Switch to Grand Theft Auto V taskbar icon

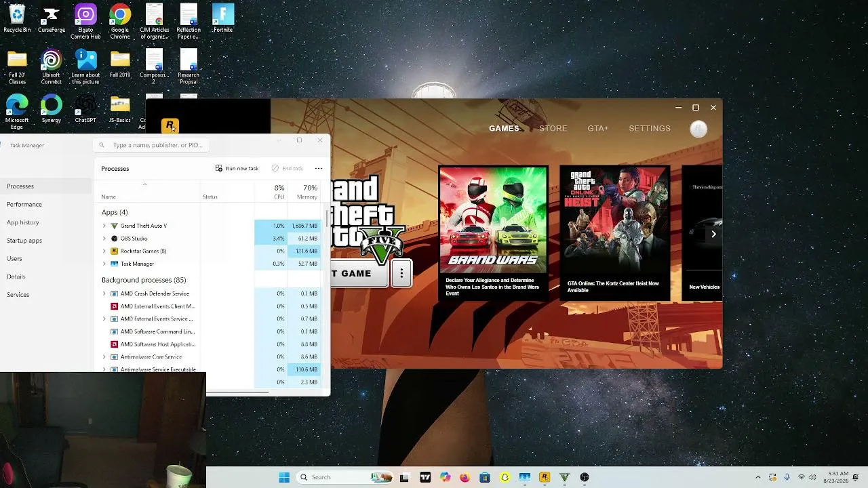point(564,477)
